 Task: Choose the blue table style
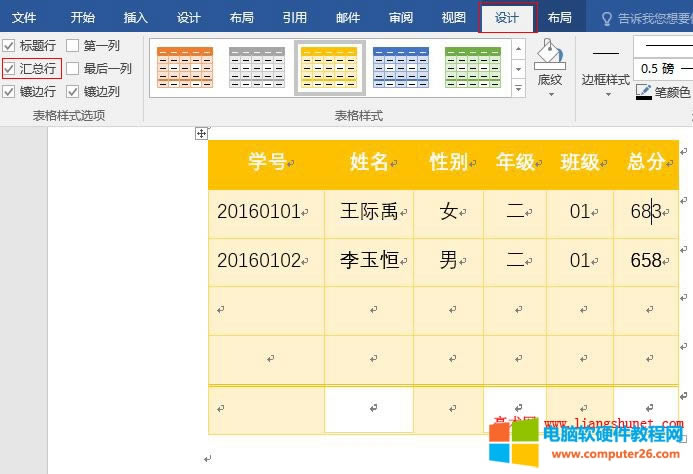click(401, 66)
